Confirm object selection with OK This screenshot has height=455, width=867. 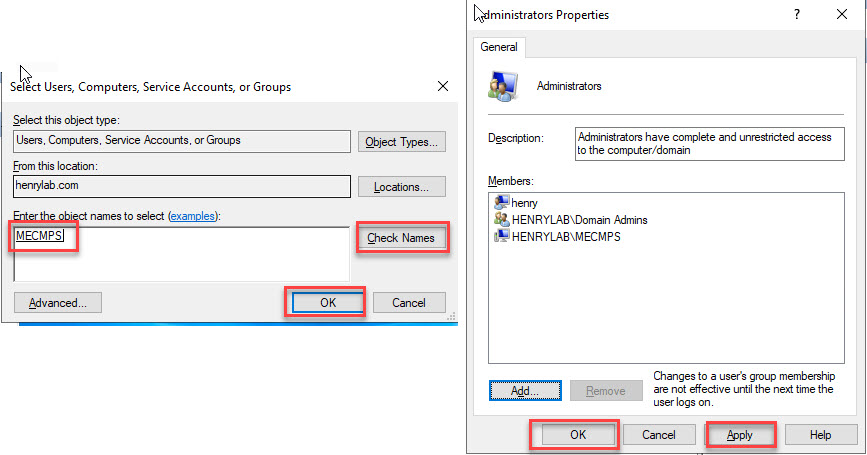click(327, 302)
